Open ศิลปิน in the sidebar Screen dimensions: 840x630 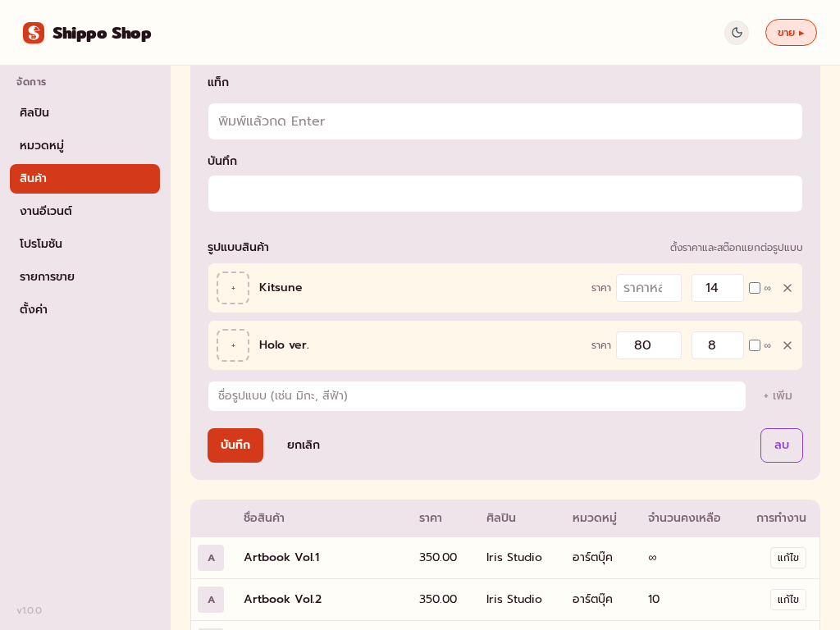[84, 112]
